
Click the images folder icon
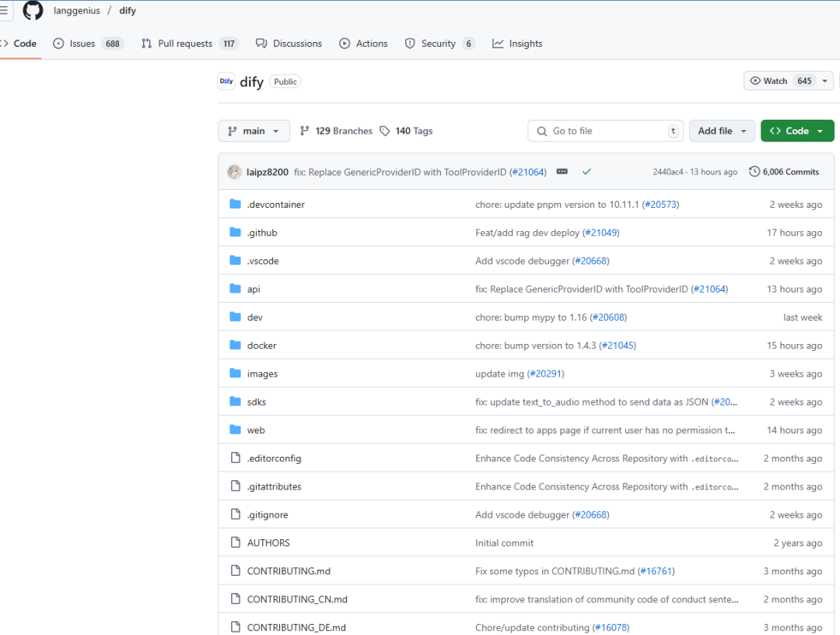pyautogui.click(x=235, y=373)
